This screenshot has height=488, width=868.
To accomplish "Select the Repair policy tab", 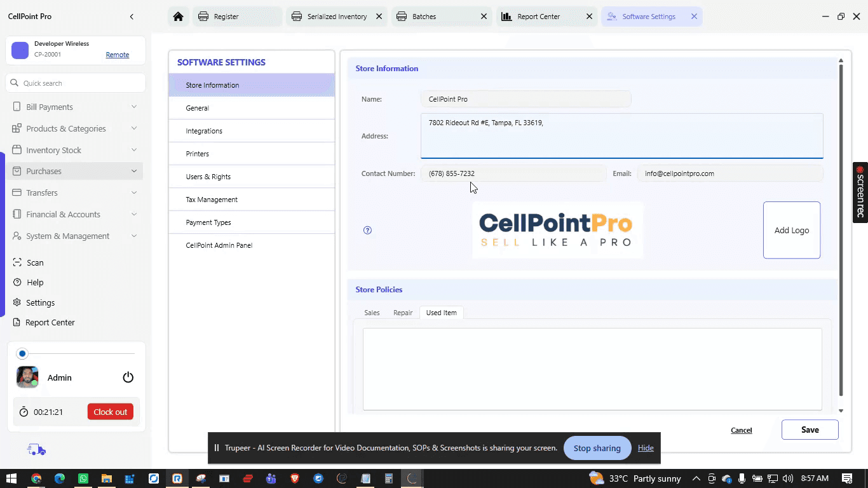I will pos(403,313).
